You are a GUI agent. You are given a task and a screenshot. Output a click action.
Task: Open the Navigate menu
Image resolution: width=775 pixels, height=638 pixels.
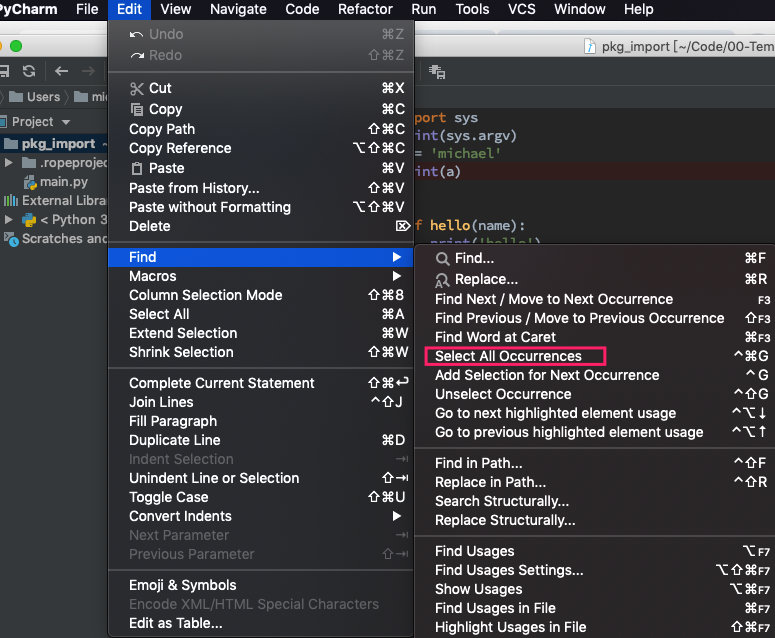(238, 9)
